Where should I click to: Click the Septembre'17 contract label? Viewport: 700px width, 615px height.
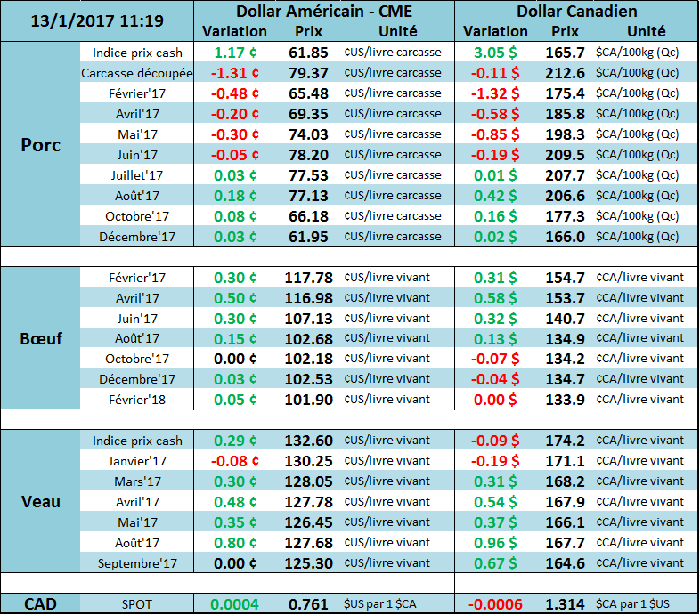(137, 563)
